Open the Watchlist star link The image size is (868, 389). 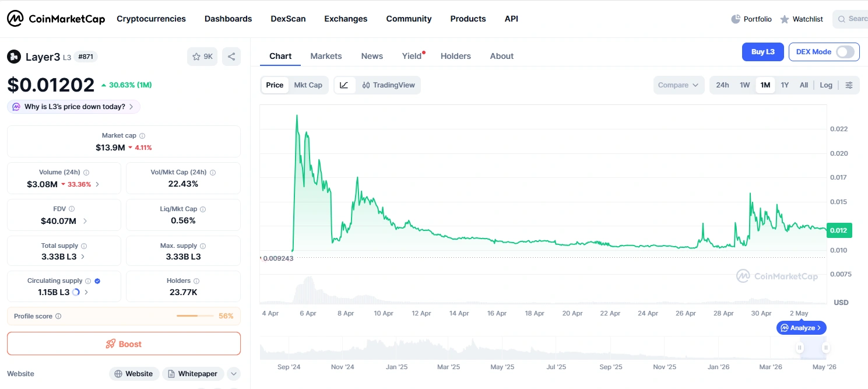coord(802,19)
